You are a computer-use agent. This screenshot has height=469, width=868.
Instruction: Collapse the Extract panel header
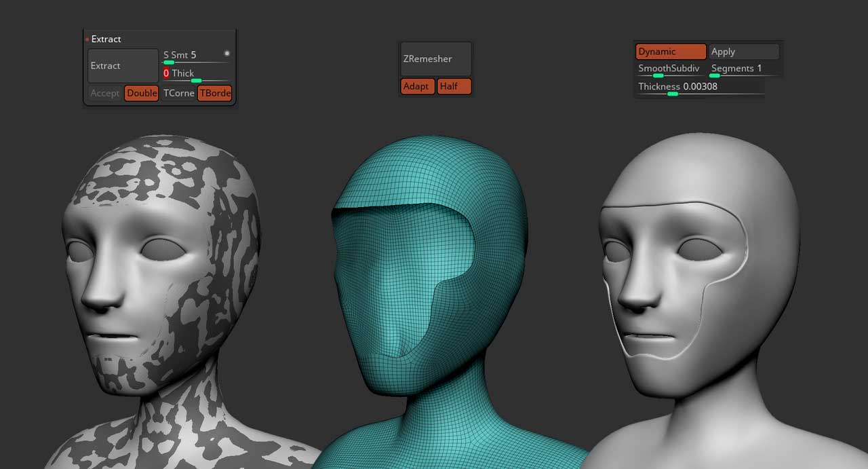click(106, 39)
